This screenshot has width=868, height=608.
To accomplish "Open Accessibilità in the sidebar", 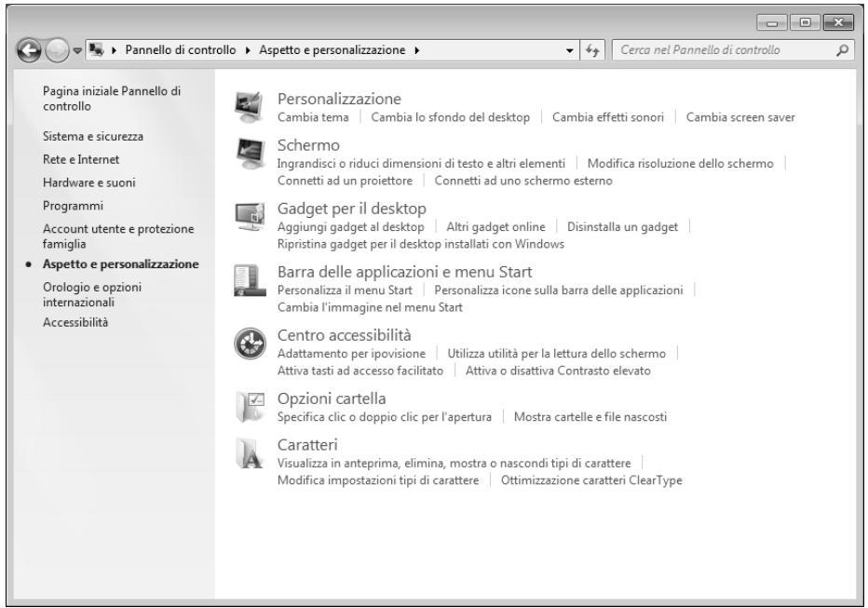I will click(x=75, y=322).
